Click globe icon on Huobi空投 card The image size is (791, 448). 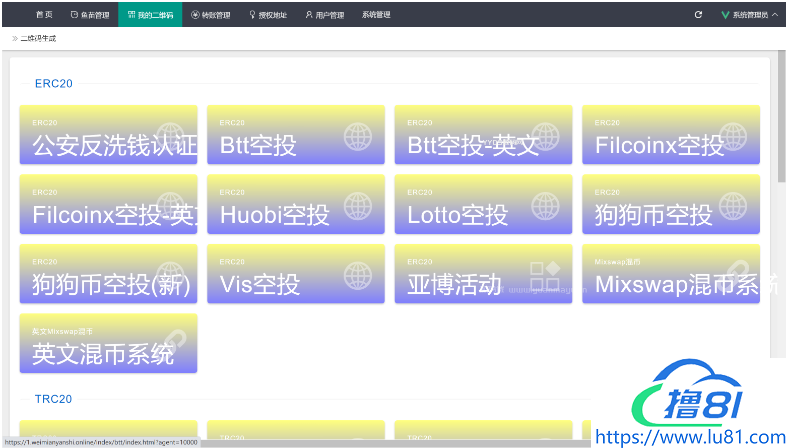358,204
